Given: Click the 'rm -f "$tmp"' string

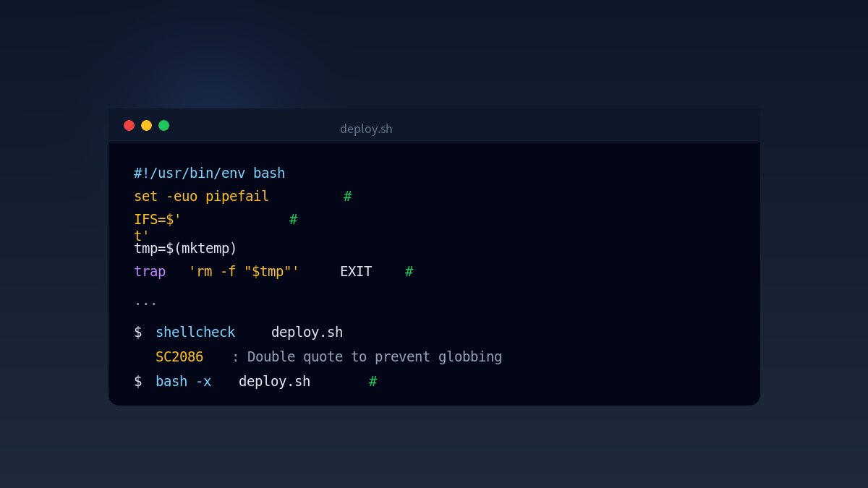Looking at the screenshot, I should point(244,272).
